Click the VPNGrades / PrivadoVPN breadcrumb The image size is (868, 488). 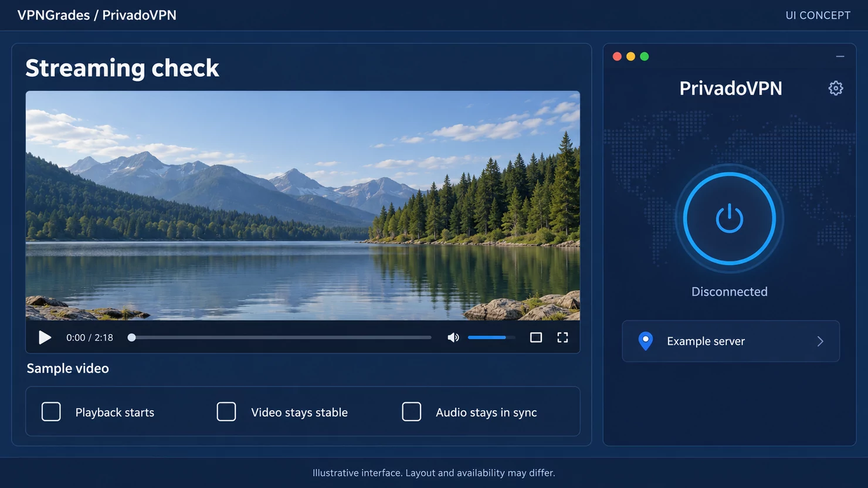pos(97,15)
